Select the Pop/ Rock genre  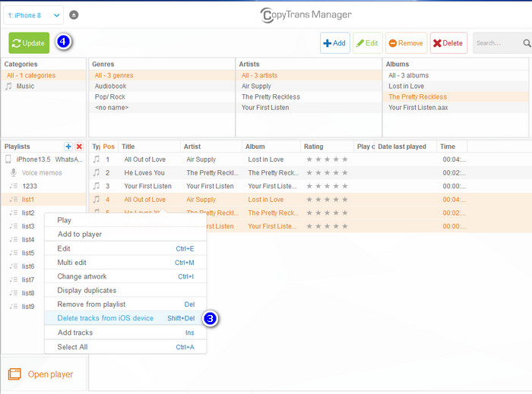point(162,96)
